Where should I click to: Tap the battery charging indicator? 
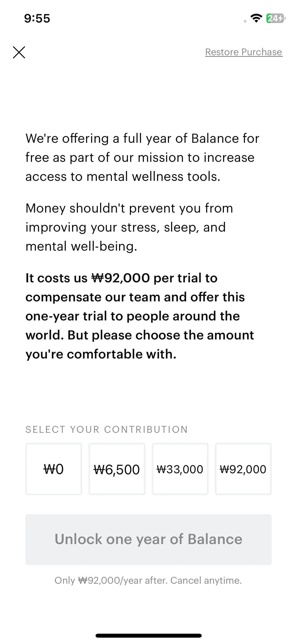276,18
